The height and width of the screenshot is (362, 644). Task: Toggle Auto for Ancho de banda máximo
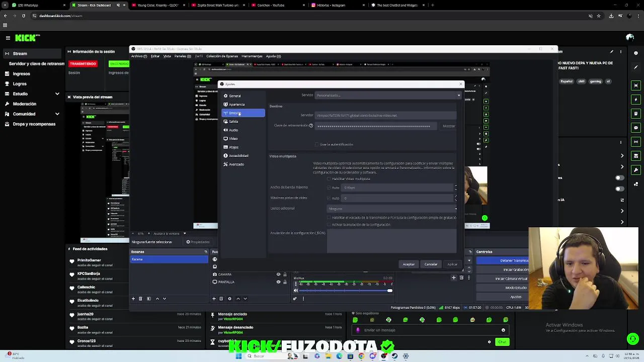point(329,188)
